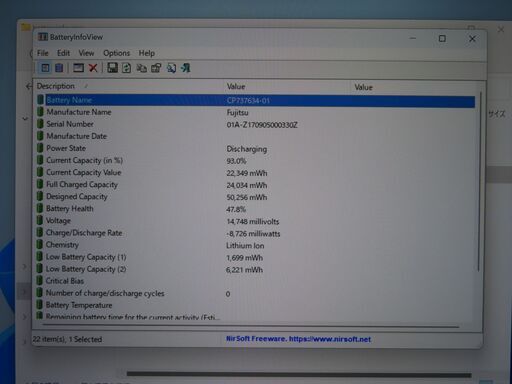The width and height of the screenshot is (512, 384).
Task: Click the battery icon beside Critical Bias
Action: click(x=39, y=281)
